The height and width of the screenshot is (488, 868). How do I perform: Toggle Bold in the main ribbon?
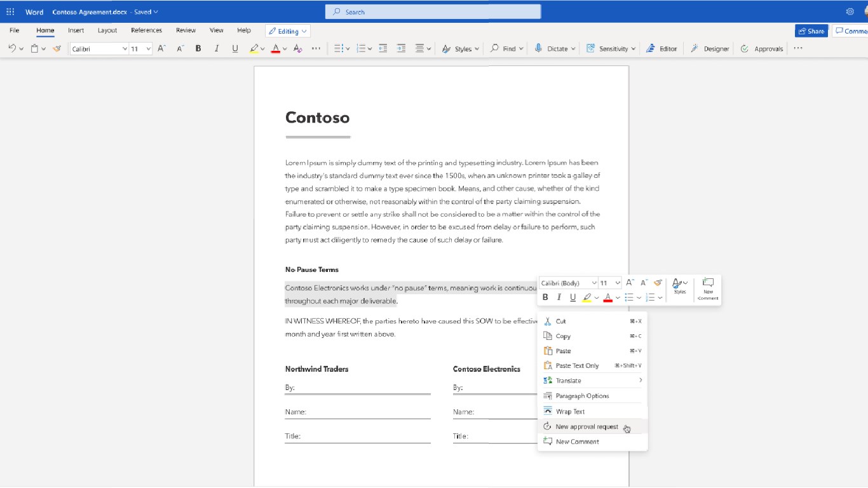[x=198, y=48]
